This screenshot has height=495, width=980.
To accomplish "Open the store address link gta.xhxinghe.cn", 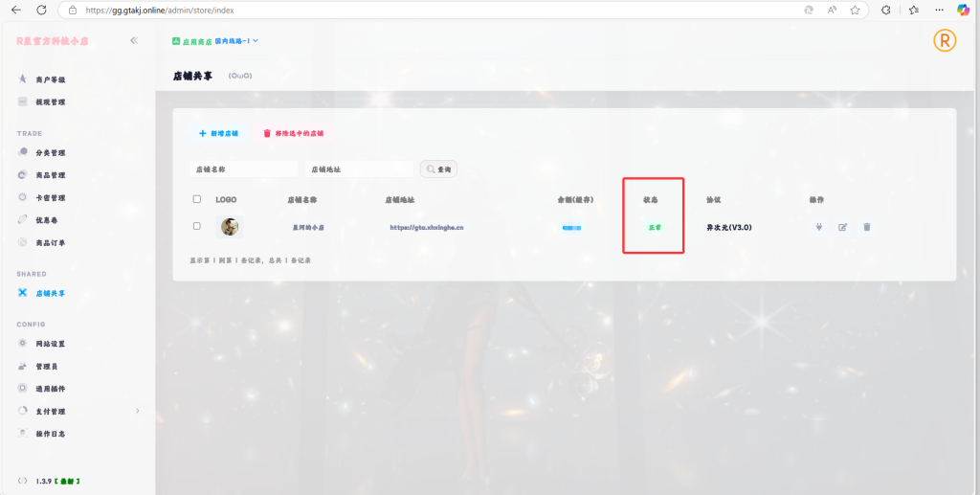I will click(427, 228).
